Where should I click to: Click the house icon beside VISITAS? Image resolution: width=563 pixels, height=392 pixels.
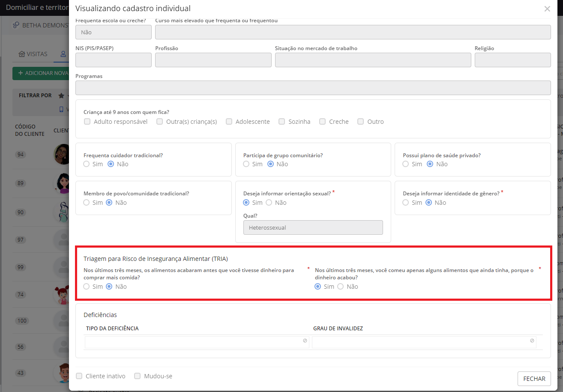pos(21,54)
